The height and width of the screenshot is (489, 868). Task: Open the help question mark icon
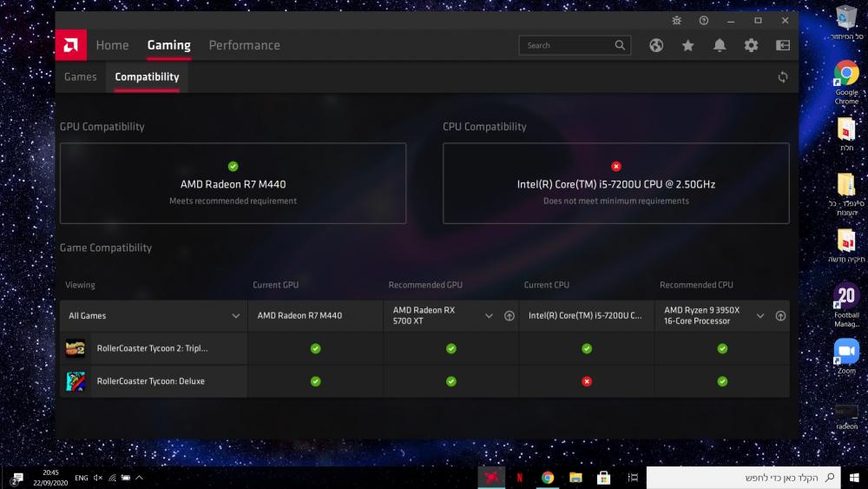pyautogui.click(x=704, y=21)
